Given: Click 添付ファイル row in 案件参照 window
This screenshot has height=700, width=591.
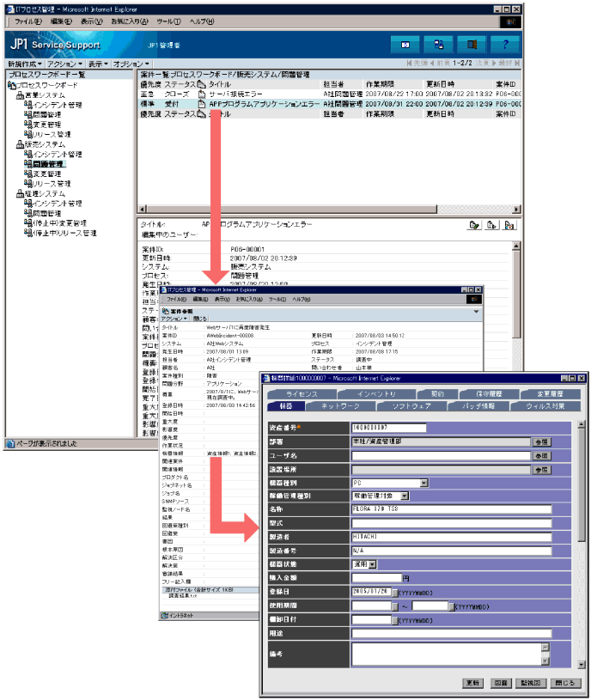Looking at the screenshot, I should click(210, 590).
